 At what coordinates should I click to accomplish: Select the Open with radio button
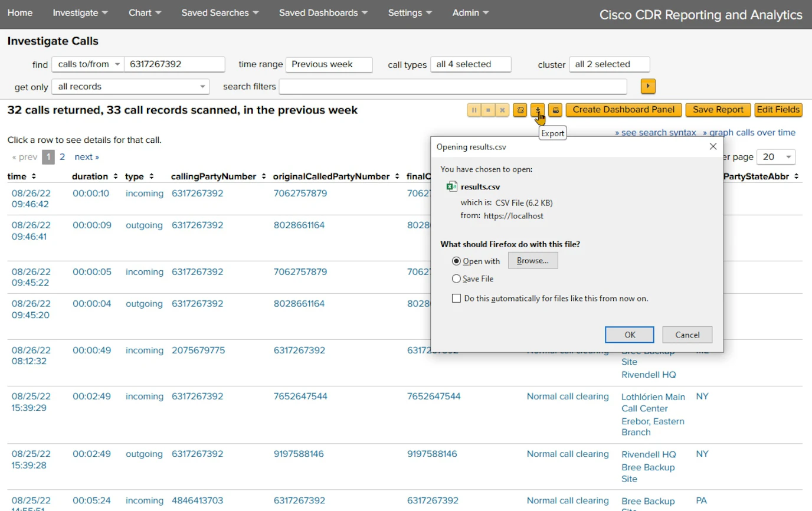point(457,261)
